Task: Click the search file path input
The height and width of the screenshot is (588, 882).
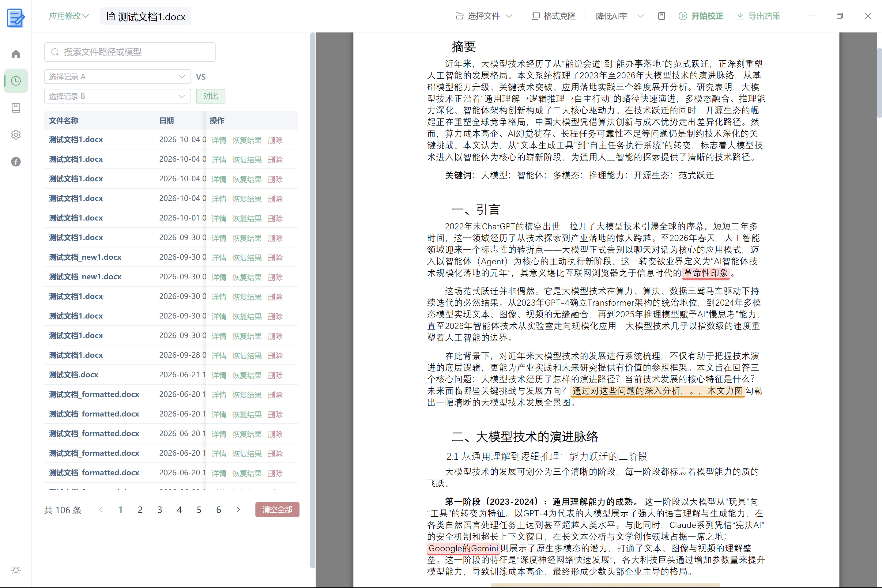Action: coord(130,52)
